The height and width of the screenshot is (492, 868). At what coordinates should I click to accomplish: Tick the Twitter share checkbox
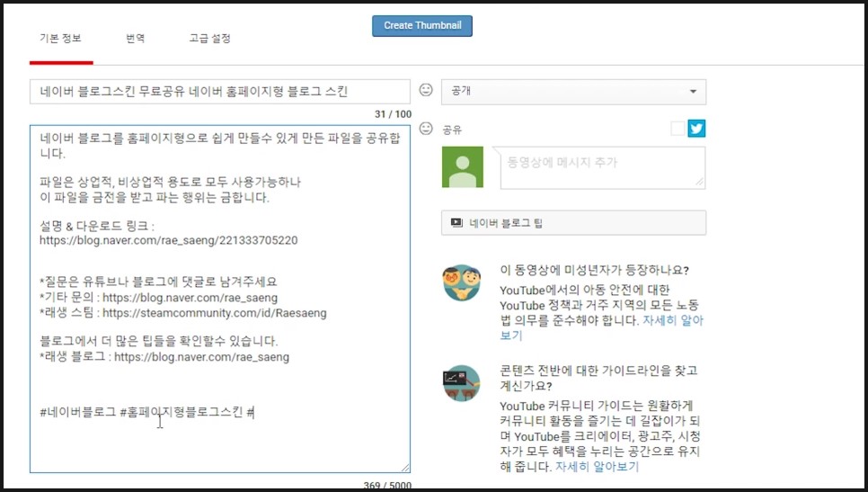point(678,129)
